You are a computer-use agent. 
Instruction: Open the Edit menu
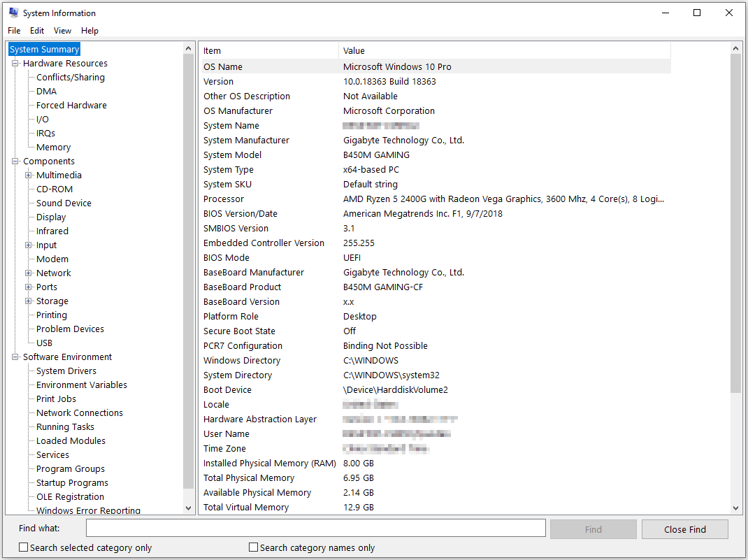(x=37, y=31)
